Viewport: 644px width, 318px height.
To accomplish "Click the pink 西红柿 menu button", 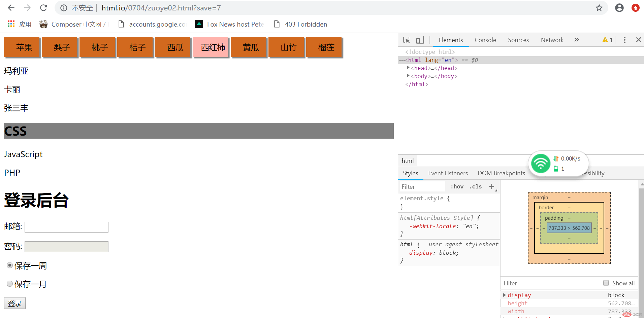I will [x=211, y=47].
